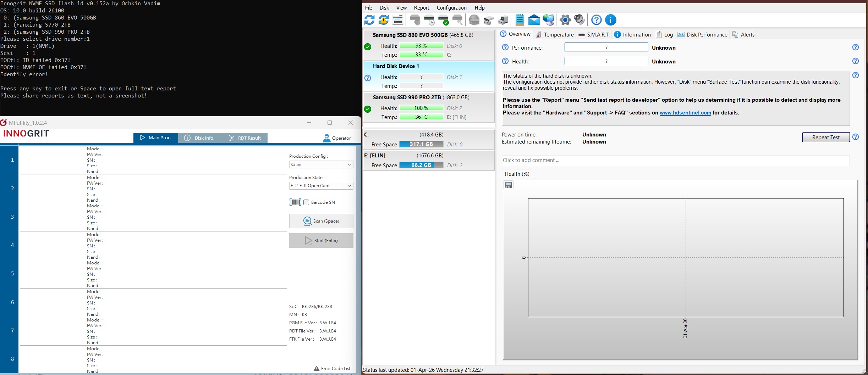Click the 'Click to add comment' field
The height and width of the screenshot is (375, 868).
pos(676,160)
